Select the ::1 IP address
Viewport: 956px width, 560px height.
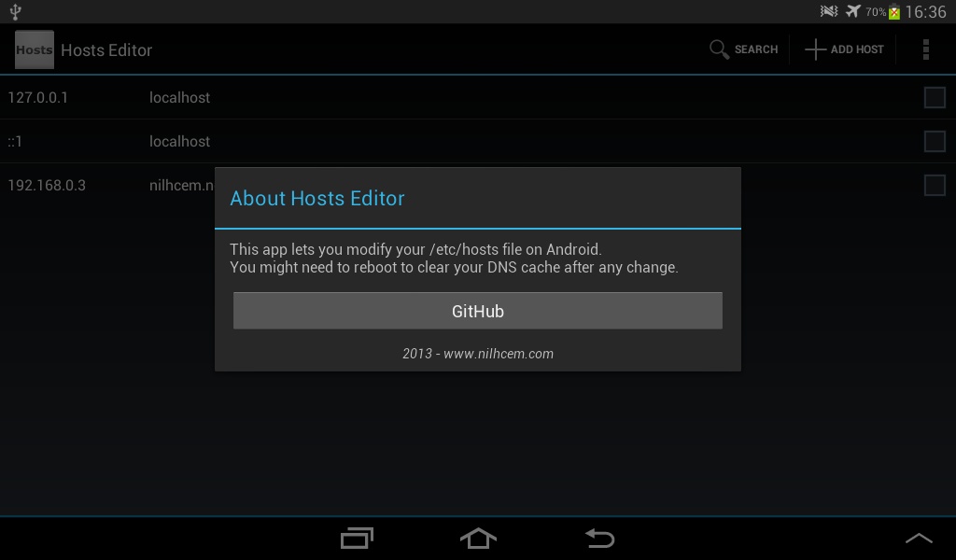[15, 141]
